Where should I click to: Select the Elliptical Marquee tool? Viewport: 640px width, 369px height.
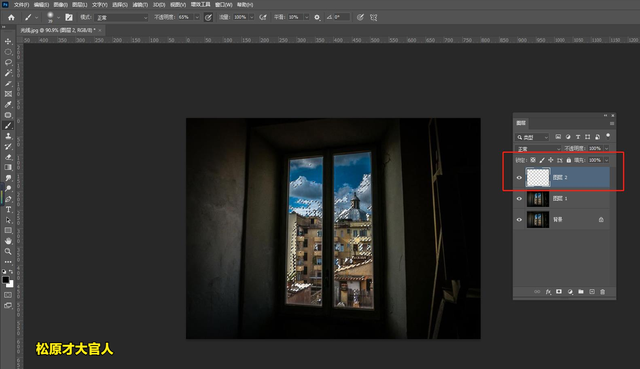pyautogui.click(x=8, y=52)
